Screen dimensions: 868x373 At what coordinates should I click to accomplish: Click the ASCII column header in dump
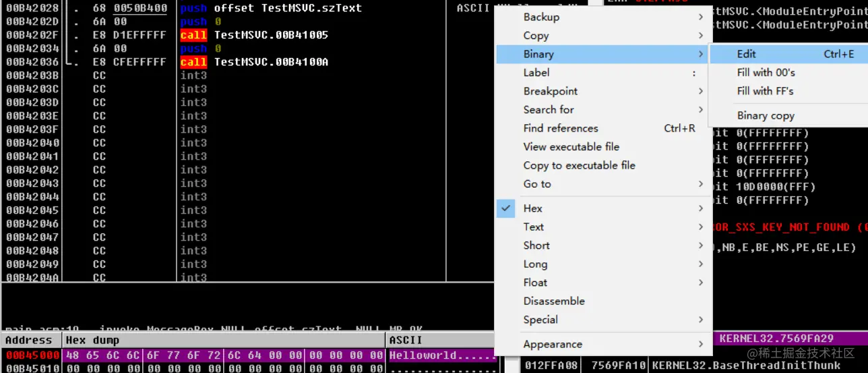[x=440, y=340]
